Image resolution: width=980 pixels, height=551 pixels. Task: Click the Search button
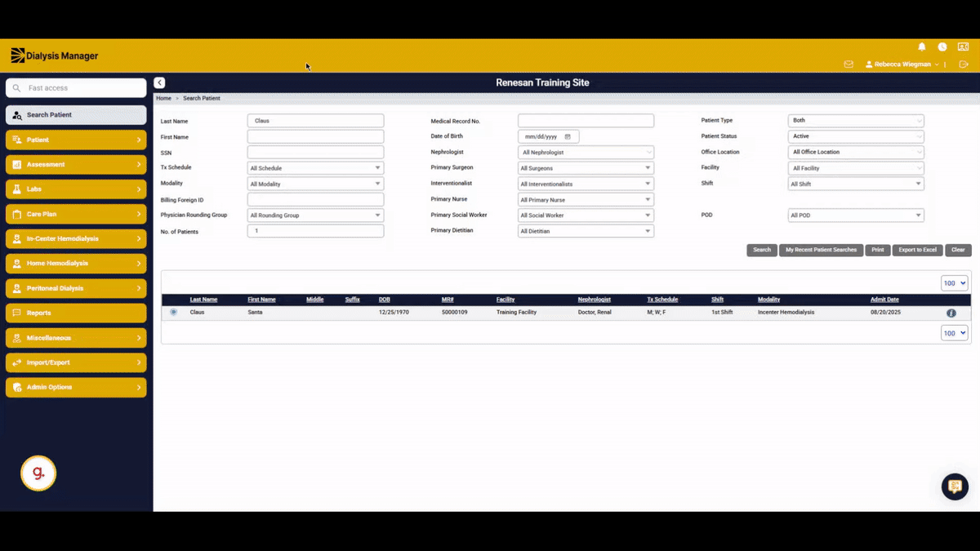click(762, 250)
